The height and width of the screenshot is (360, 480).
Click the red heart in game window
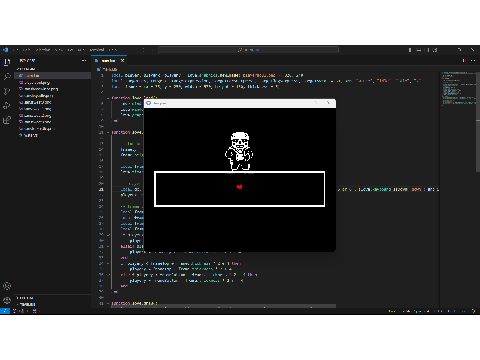click(x=239, y=187)
